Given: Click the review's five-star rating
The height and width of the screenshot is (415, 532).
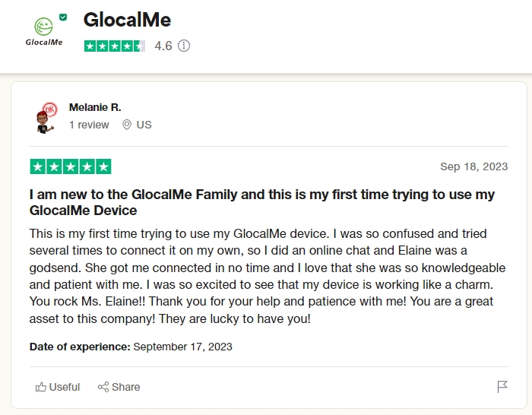Looking at the screenshot, I should click(71, 166).
